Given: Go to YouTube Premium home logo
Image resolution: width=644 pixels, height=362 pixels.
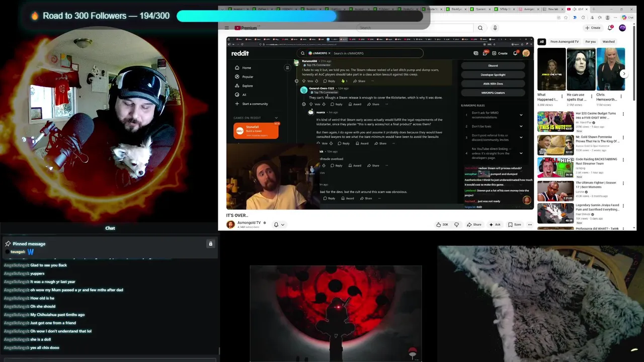Looking at the screenshot, I should pyautogui.click(x=246, y=28).
